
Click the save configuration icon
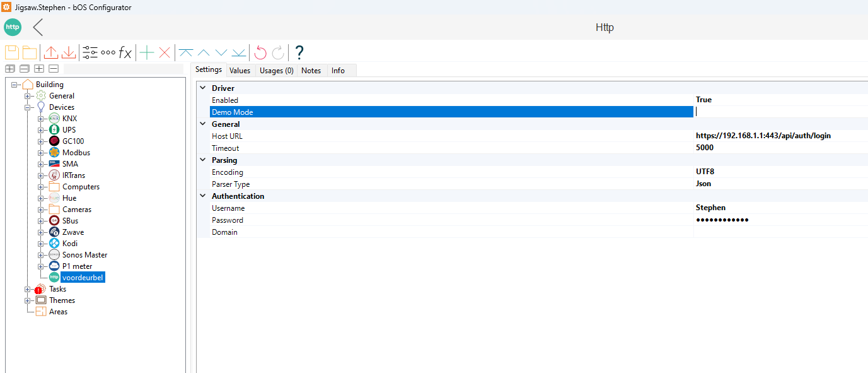(x=12, y=52)
